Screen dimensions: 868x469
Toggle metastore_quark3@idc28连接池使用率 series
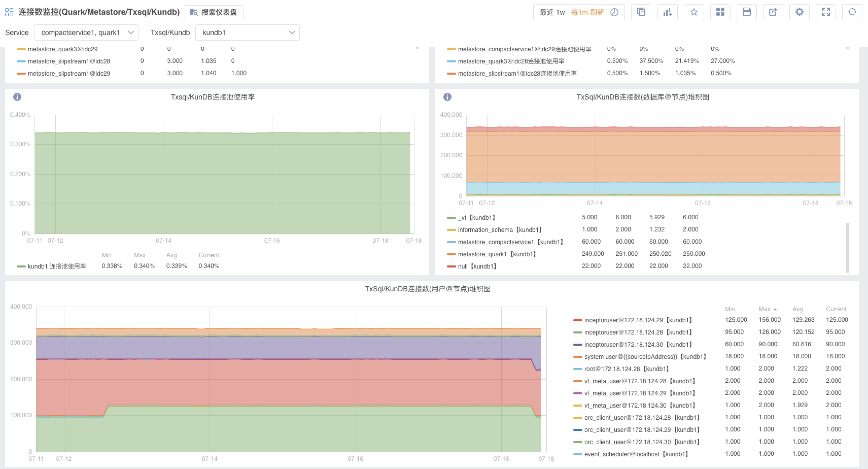point(511,61)
